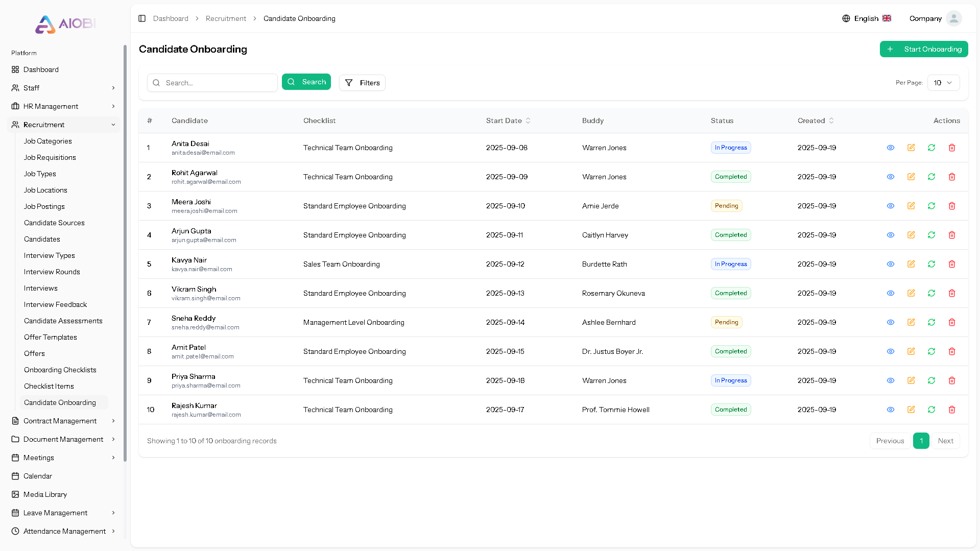The width and height of the screenshot is (980, 551).
Task: Open Rajesh Kumar's record with eye icon
Action: (x=891, y=410)
